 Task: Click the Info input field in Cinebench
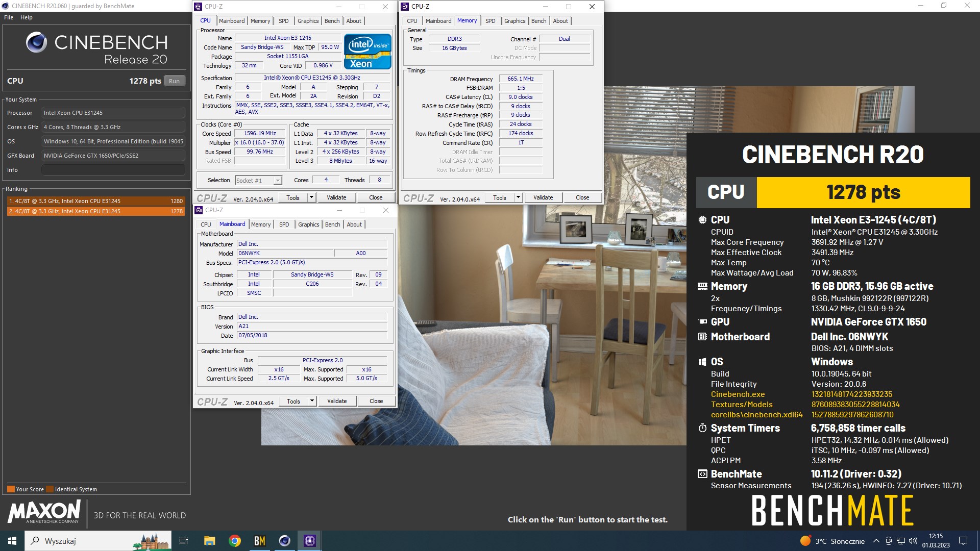[x=113, y=170]
